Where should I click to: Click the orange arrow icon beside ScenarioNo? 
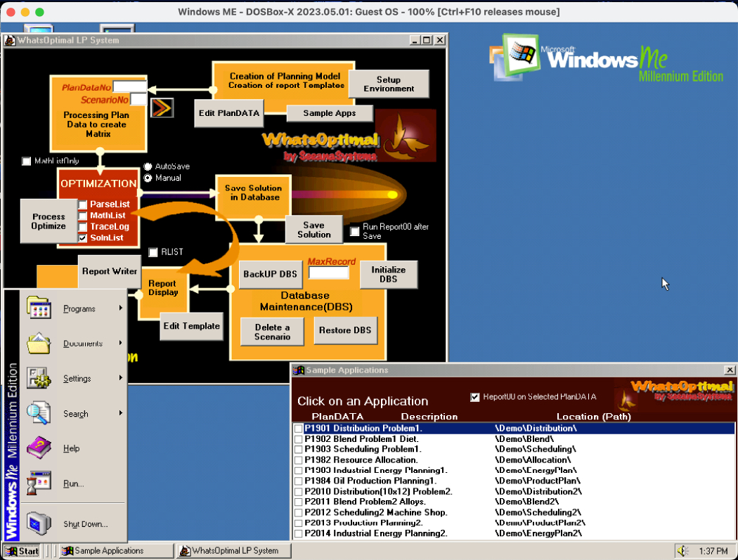coord(162,107)
